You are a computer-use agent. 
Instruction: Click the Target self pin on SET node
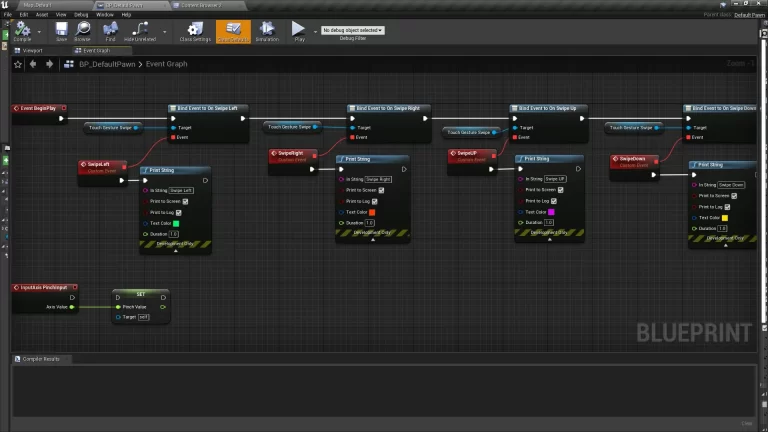[x=118, y=317]
